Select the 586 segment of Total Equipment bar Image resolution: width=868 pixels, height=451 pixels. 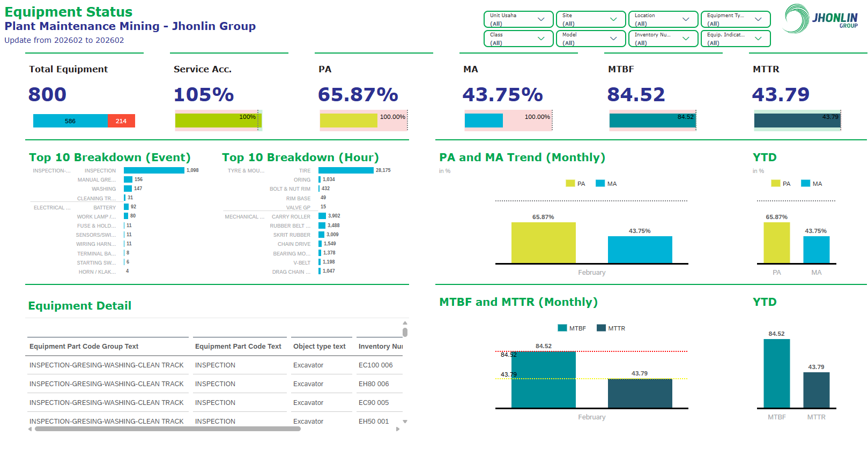pyautogui.click(x=71, y=121)
